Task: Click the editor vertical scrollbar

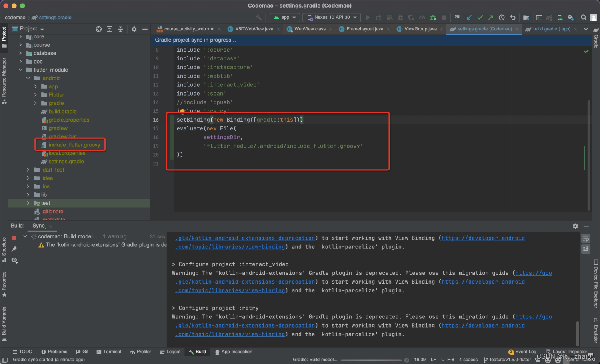Action: click(589, 154)
